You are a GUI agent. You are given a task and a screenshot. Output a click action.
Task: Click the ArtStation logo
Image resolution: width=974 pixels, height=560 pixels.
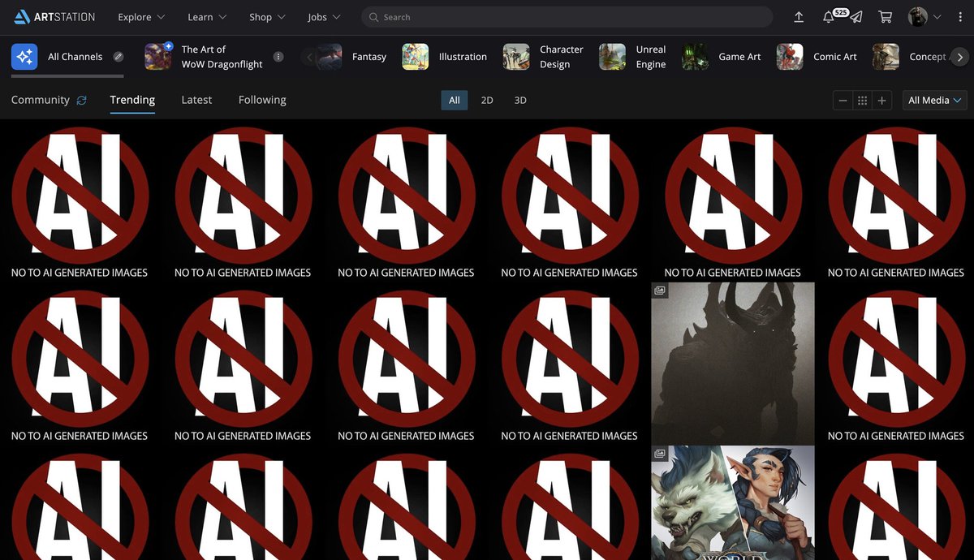click(54, 16)
